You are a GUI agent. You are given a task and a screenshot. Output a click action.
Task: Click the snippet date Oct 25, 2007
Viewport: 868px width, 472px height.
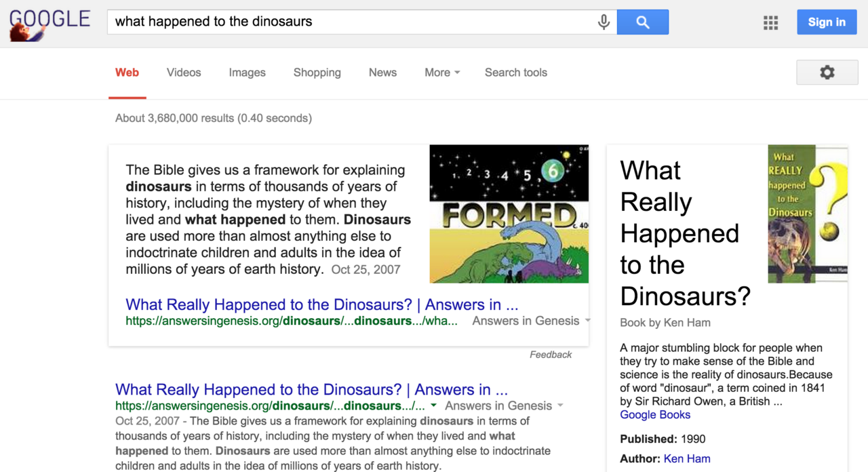coord(366,269)
